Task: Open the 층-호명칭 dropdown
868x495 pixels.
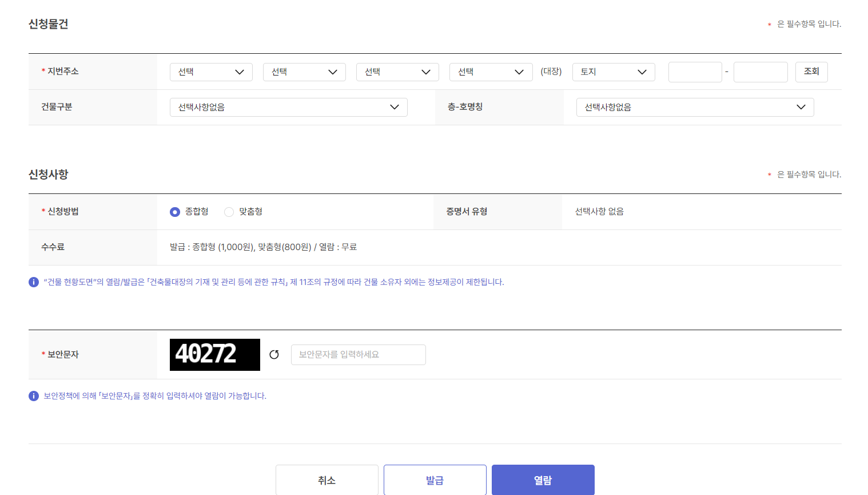Action: (x=695, y=107)
